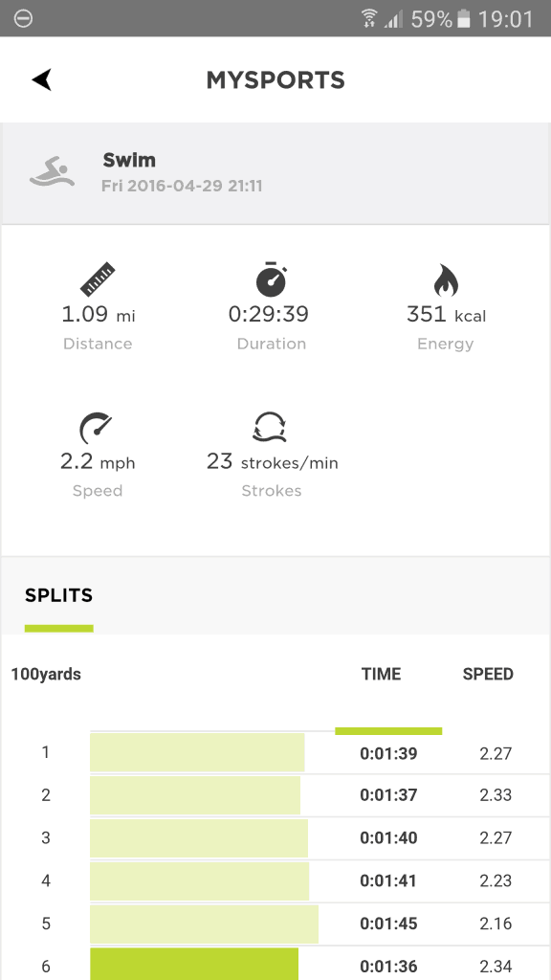Tap the stopwatch duration icon
Viewport: 551px width, 980px height.
click(271, 278)
